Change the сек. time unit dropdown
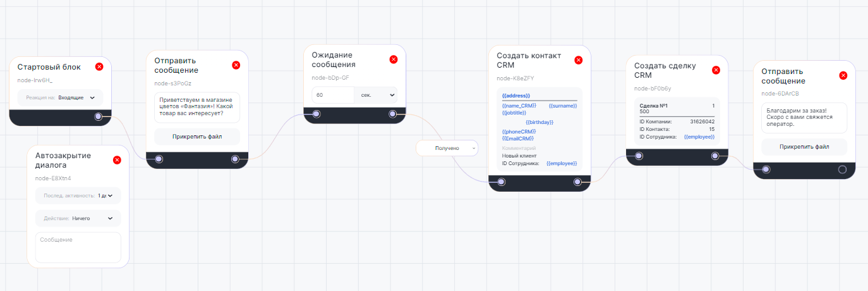This screenshot has width=868, height=291. coord(376,95)
